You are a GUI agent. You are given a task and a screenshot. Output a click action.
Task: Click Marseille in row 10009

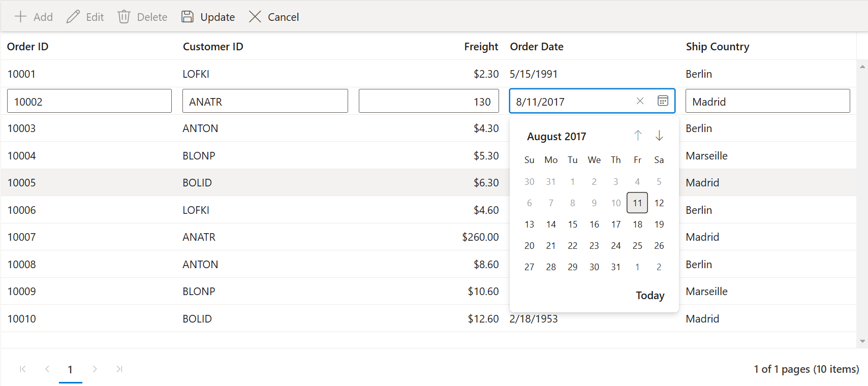point(706,291)
